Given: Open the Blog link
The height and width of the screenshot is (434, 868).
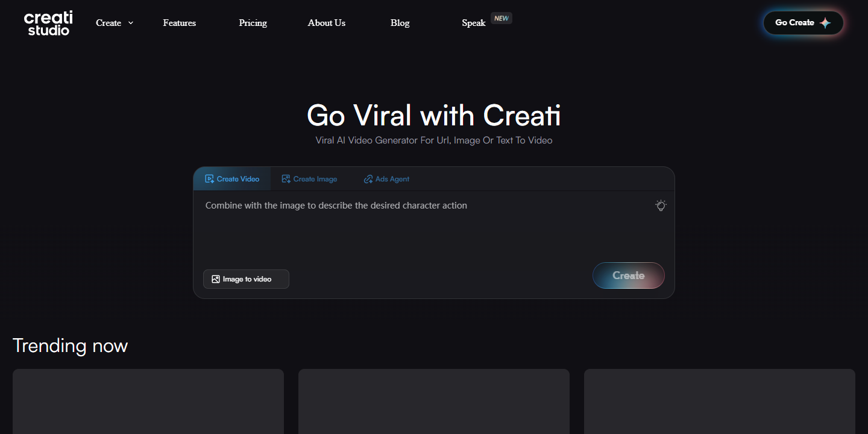Looking at the screenshot, I should [400, 23].
